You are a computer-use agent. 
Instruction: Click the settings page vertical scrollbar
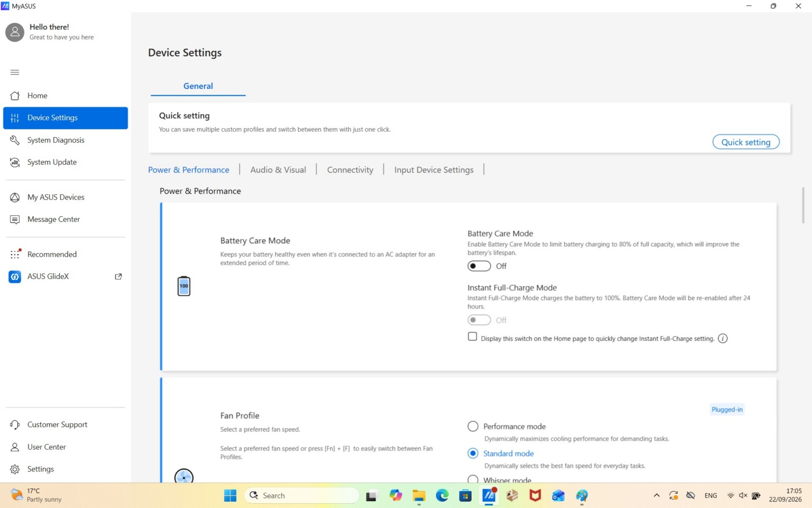coord(803,205)
